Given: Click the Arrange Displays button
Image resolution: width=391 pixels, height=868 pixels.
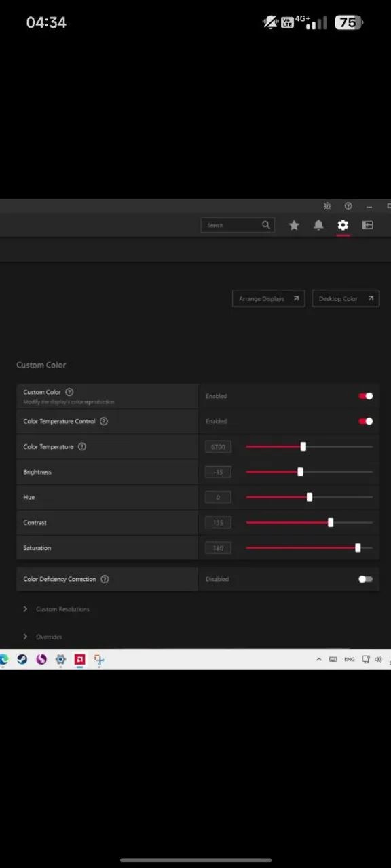Looking at the screenshot, I should tap(269, 299).
